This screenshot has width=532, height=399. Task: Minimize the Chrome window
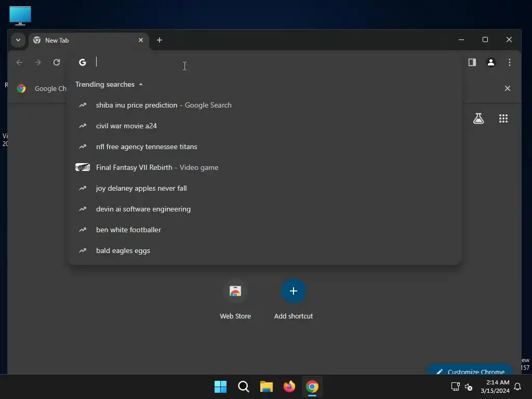click(x=461, y=39)
